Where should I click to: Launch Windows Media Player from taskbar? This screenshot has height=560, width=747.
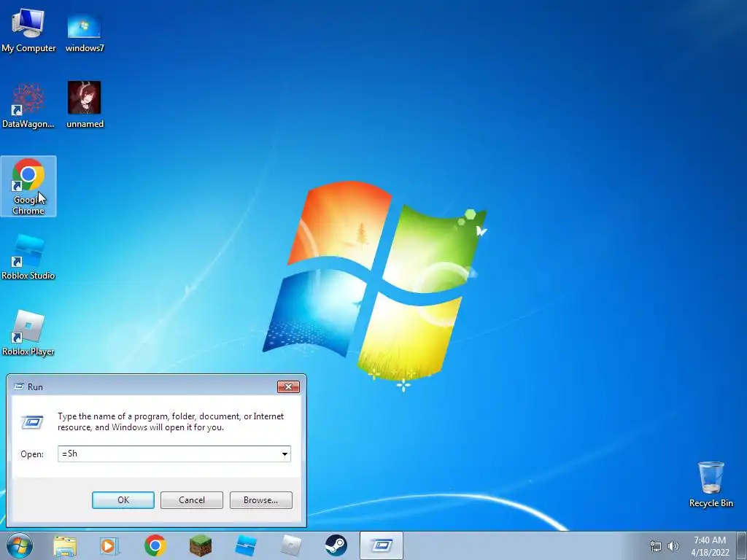109,545
